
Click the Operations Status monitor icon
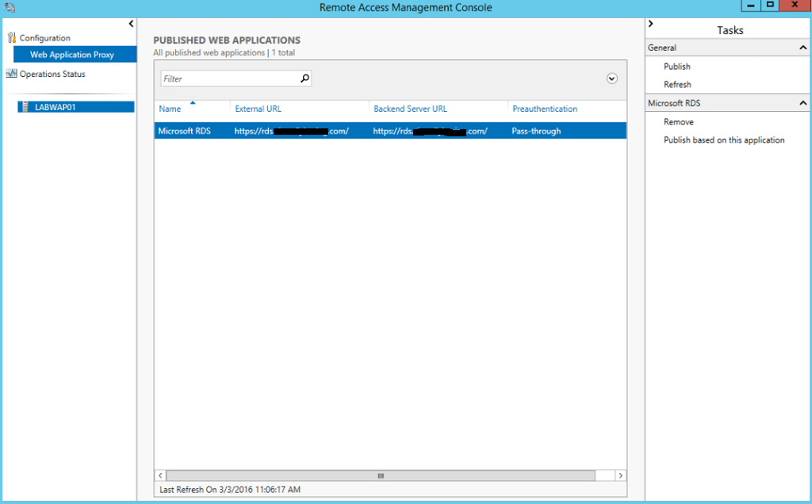[11, 74]
